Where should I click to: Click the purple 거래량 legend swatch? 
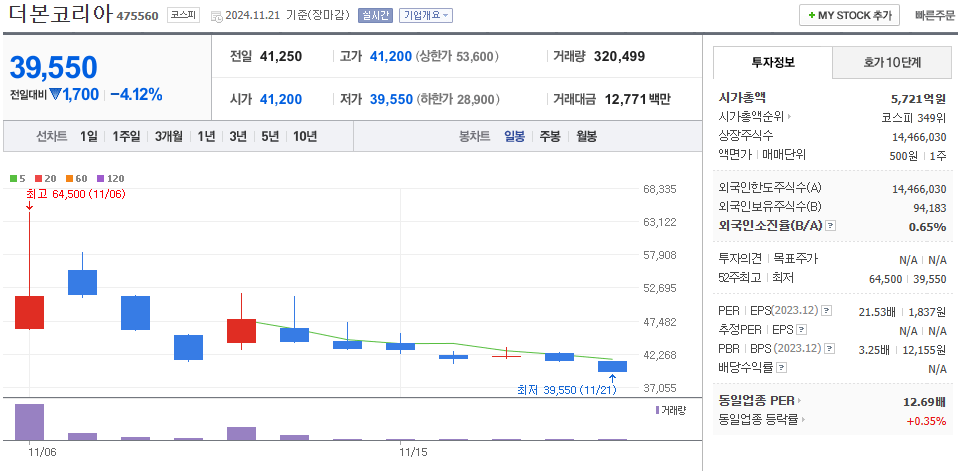pyautogui.click(x=657, y=410)
